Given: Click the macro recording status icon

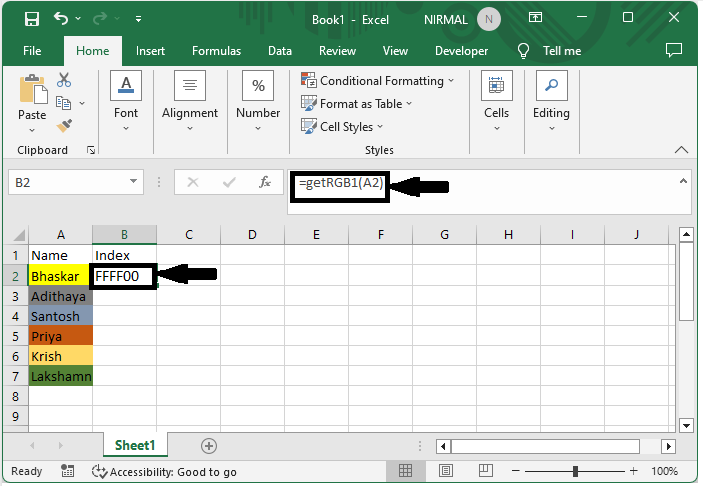Looking at the screenshot, I should [67, 471].
